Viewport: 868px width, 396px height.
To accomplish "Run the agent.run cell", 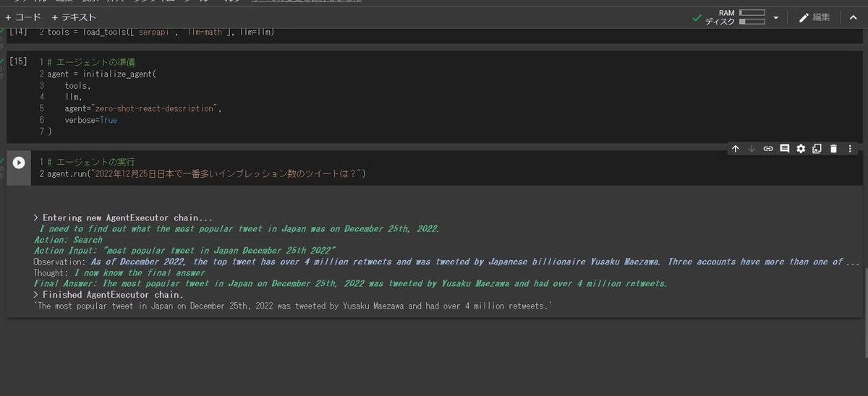I will click(x=20, y=163).
